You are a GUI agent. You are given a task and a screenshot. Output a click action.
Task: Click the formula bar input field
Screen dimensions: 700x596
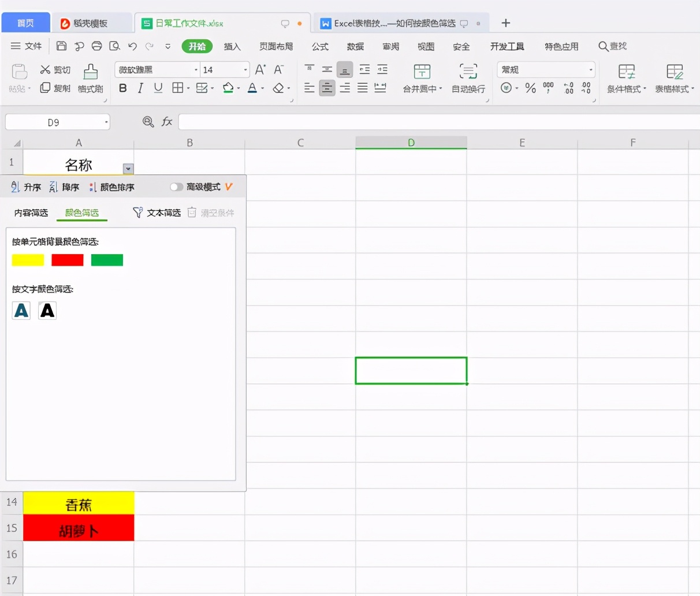[x=439, y=122]
